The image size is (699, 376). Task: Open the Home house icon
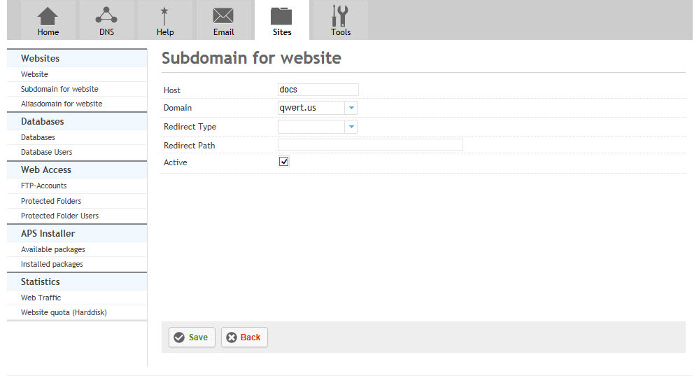(48, 17)
